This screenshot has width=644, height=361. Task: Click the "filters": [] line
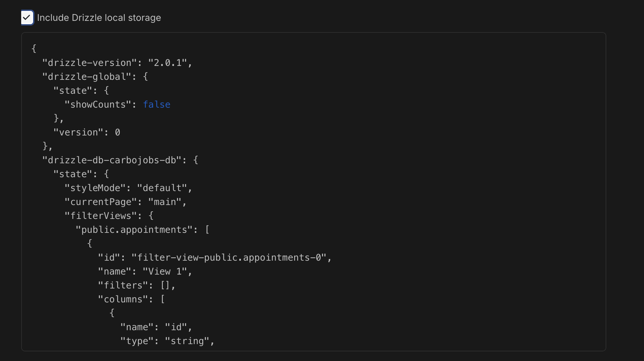pyautogui.click(x=136, y=285)
